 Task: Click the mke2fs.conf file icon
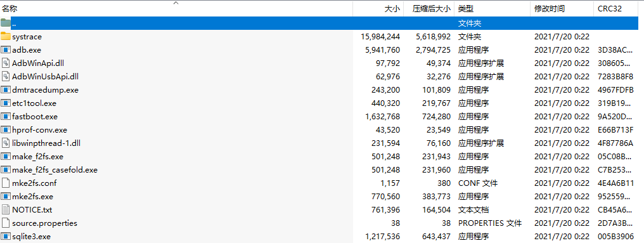click(5, 183)
